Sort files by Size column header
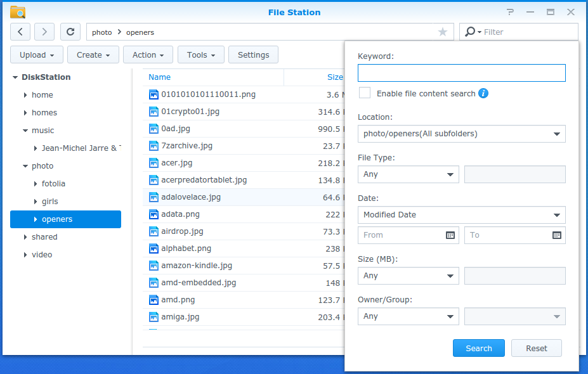The height and width of the screenshot is (374, 588). (x=335, y=77)
